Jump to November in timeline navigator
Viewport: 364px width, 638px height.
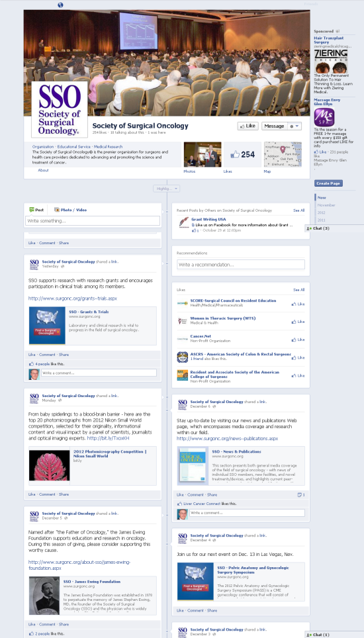(x=326, y=205)
